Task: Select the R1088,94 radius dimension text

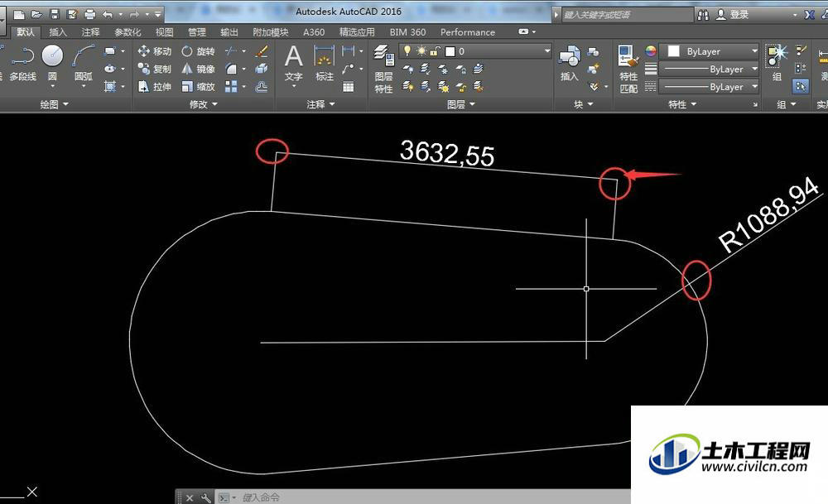Action: pyautogui.click(x=769, y=214)
